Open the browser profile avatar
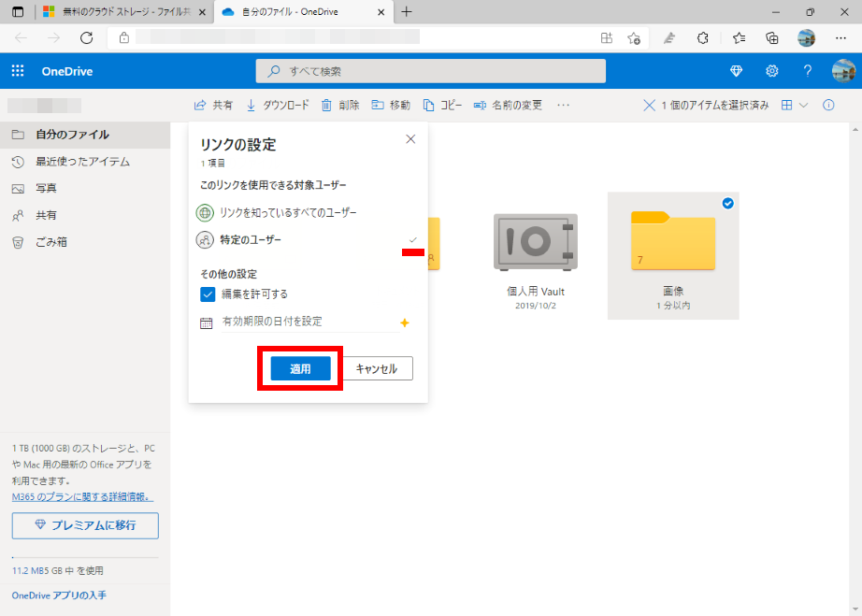The width and height of the screenshot is (862, 616). [807, 38]
